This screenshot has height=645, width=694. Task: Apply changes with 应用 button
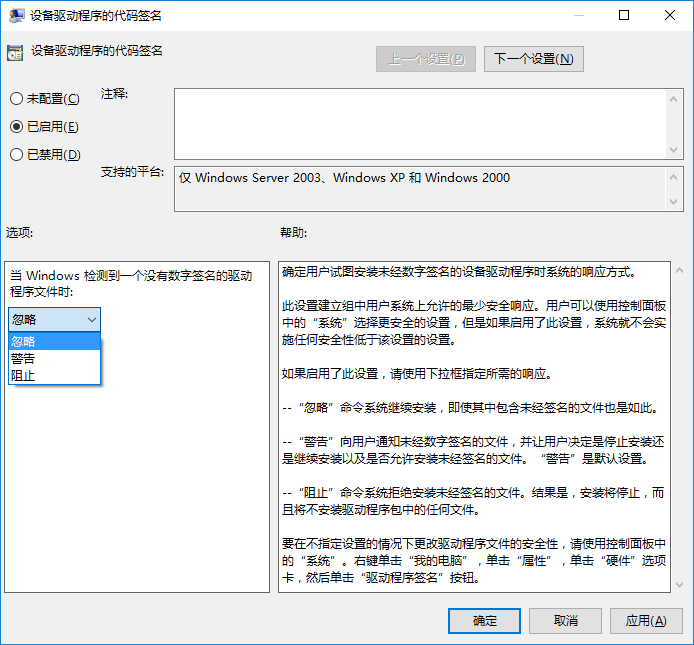point(646,621)
